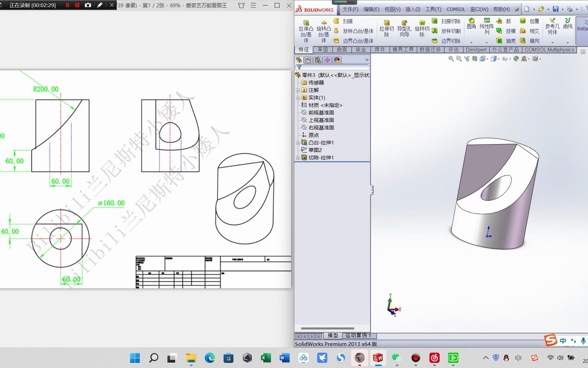This screenshot has height=368, width=588.
Task: Pause the screen recording
Action: coord(67,5)
